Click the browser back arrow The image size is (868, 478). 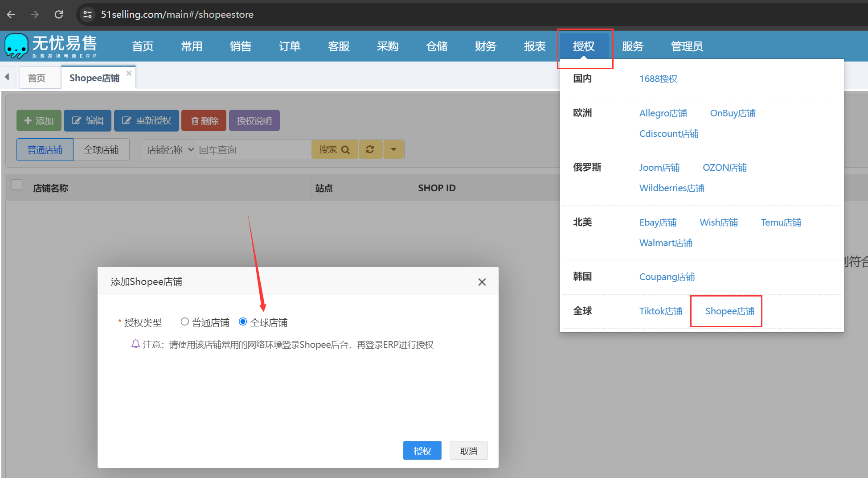[x=11, y=14]
